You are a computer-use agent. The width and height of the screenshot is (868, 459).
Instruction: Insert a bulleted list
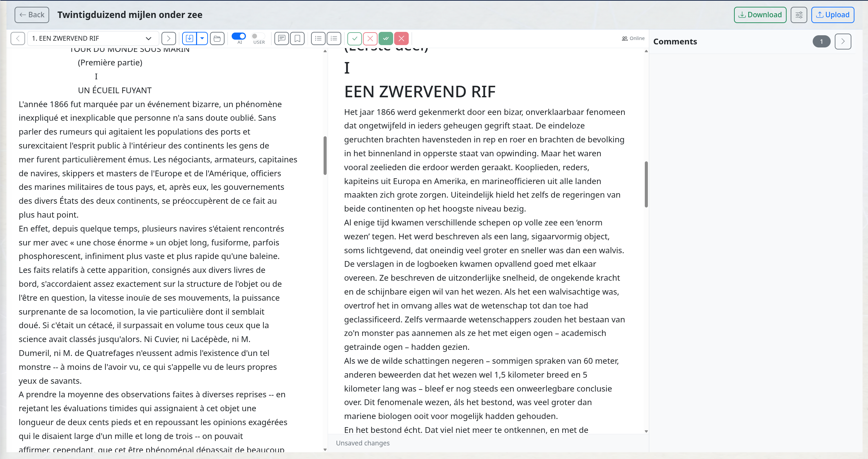click(318, 38)
